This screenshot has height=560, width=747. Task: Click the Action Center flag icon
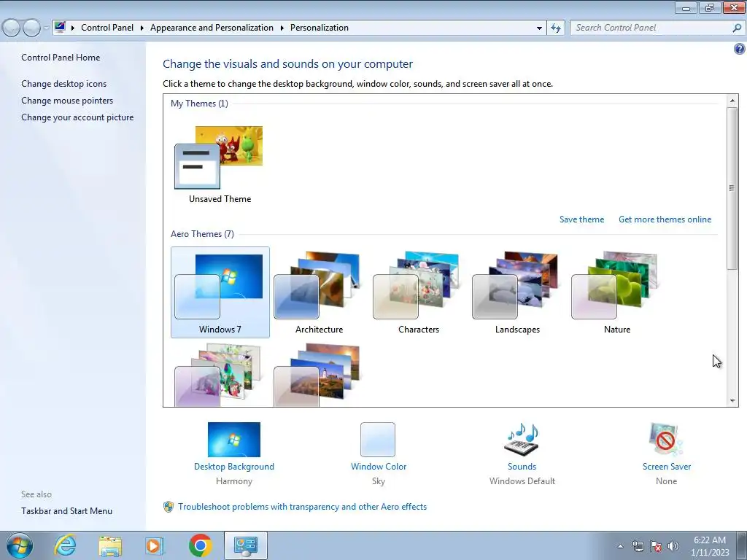(x=656, y=546)
